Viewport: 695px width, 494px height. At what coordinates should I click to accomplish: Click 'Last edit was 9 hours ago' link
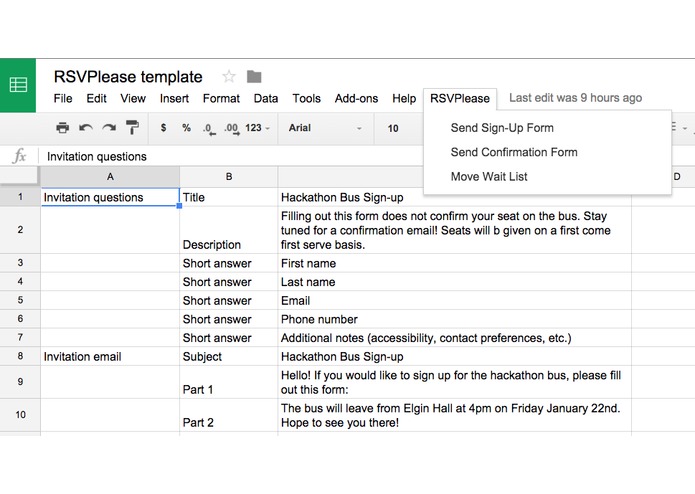tap(575, 98)
